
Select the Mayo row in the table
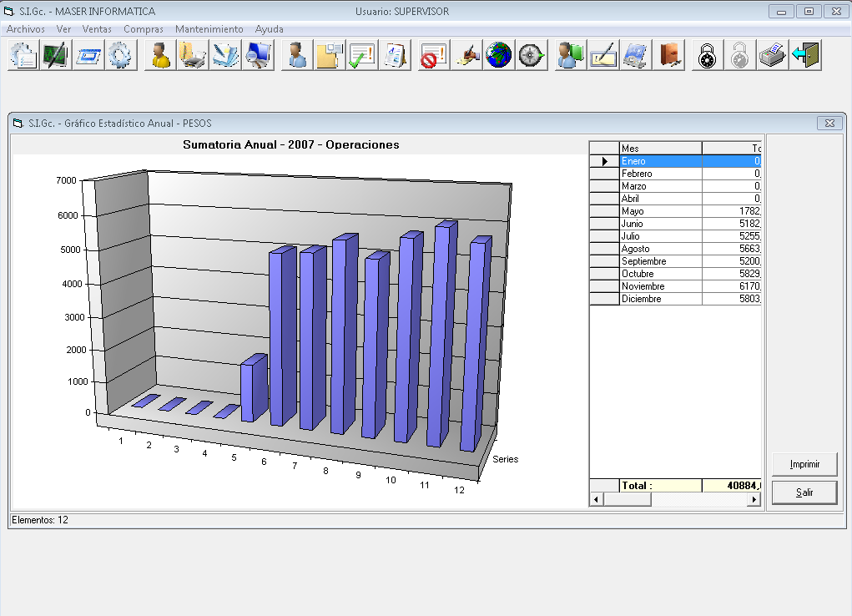click(675, 211)
